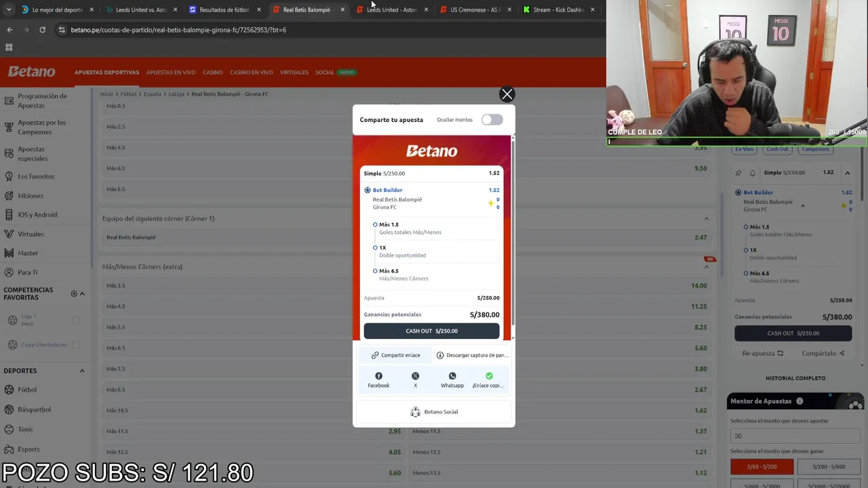The height and width of the screenshot is (488, 868).
Task: Click the Enlace copiado green check icon
Action: (x=489, y=376)
